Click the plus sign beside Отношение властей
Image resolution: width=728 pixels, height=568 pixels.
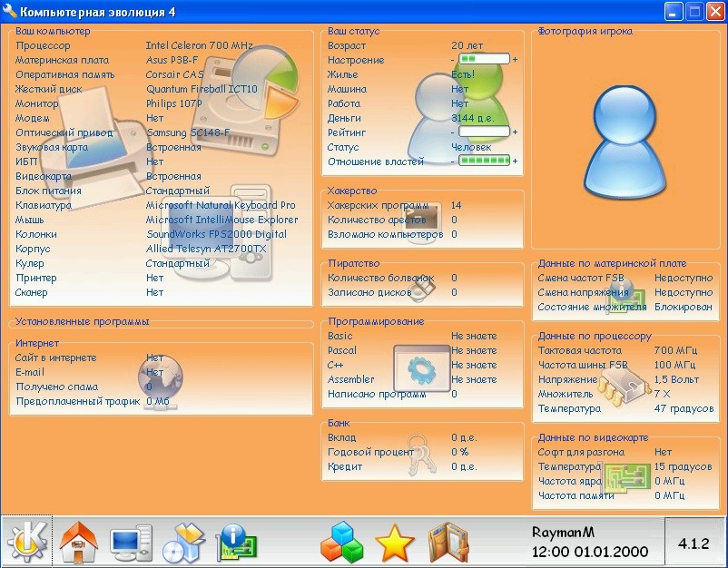tap(515, 161)
